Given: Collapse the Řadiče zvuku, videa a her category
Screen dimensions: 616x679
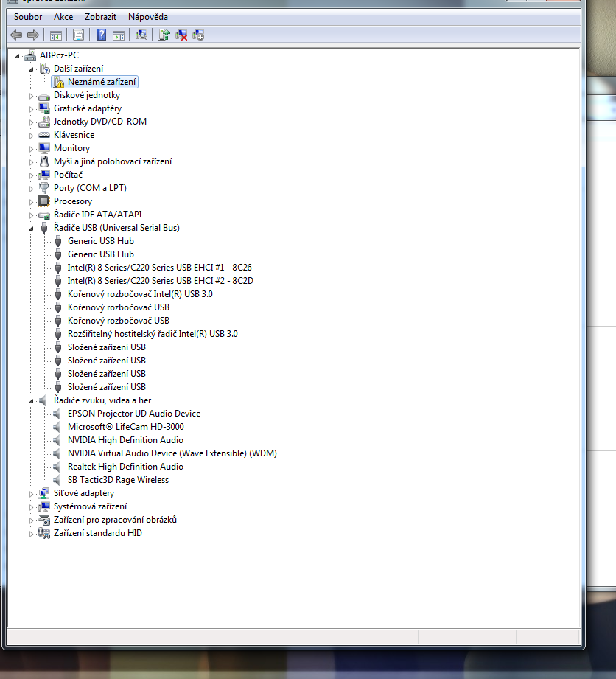Looking at the screenshot, I should [x=31, y=401].
